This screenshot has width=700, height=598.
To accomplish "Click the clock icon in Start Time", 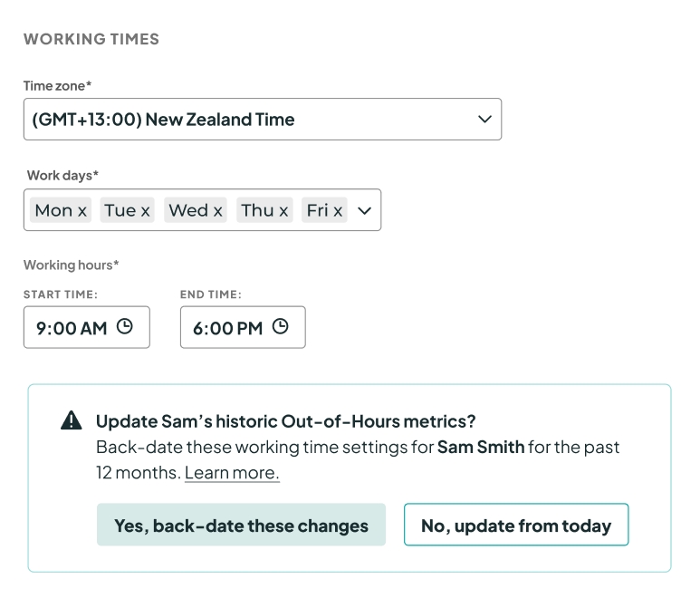I will [124, 327].
